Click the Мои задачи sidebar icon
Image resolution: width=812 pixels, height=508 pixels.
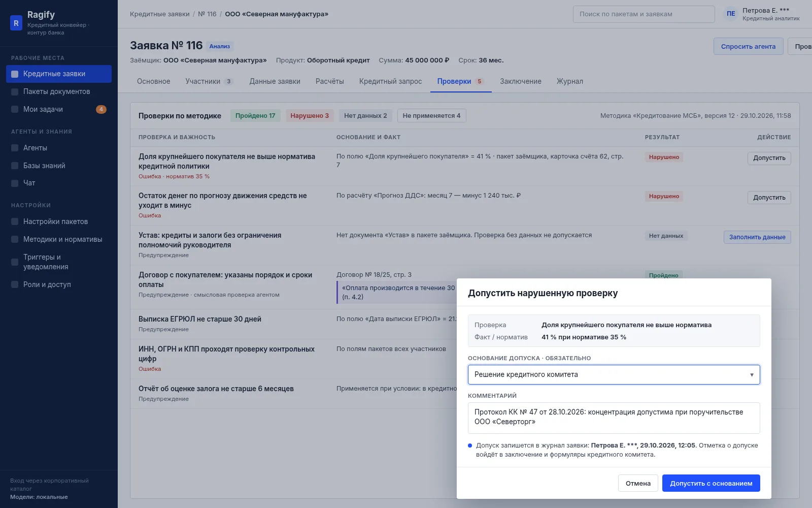pos(15,110)
